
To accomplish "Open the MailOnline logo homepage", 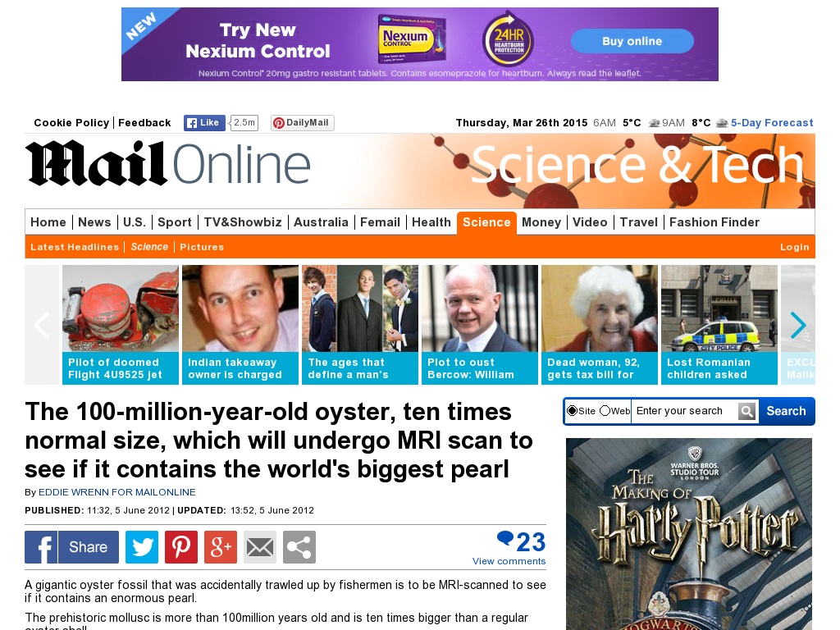I will pyautogui.click(x=167, y=164).
